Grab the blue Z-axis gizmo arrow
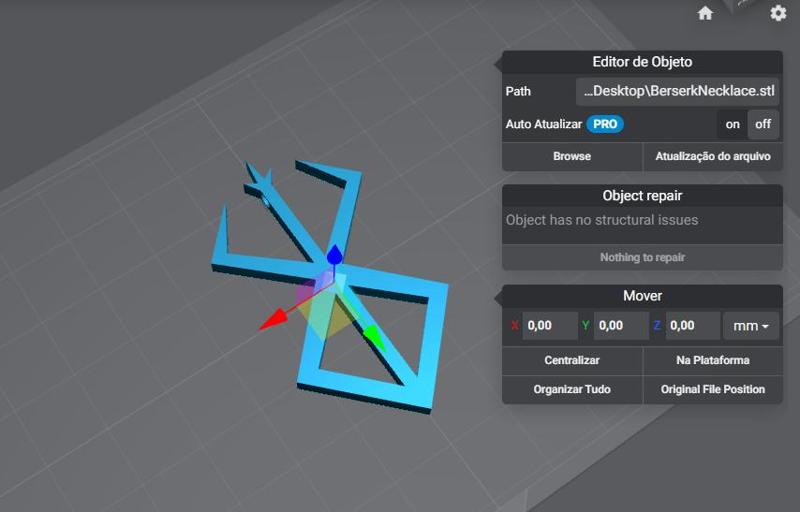 (x=334, y=254)
